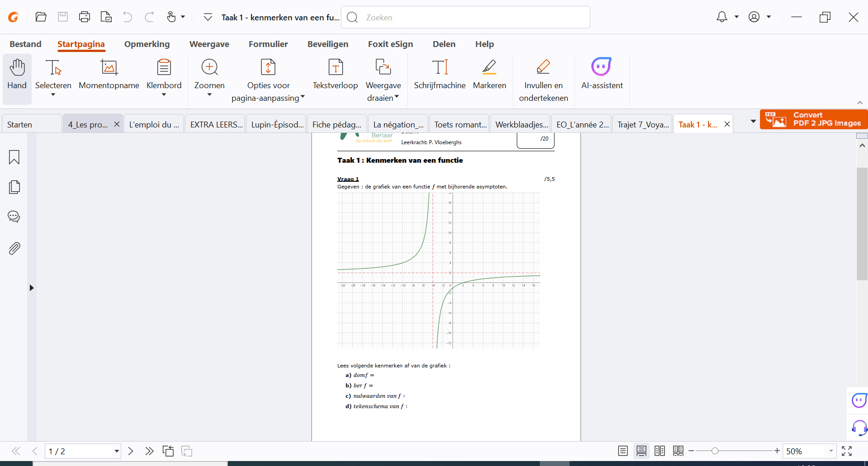Click the zoom out minus button

click(x=691, y=451)
